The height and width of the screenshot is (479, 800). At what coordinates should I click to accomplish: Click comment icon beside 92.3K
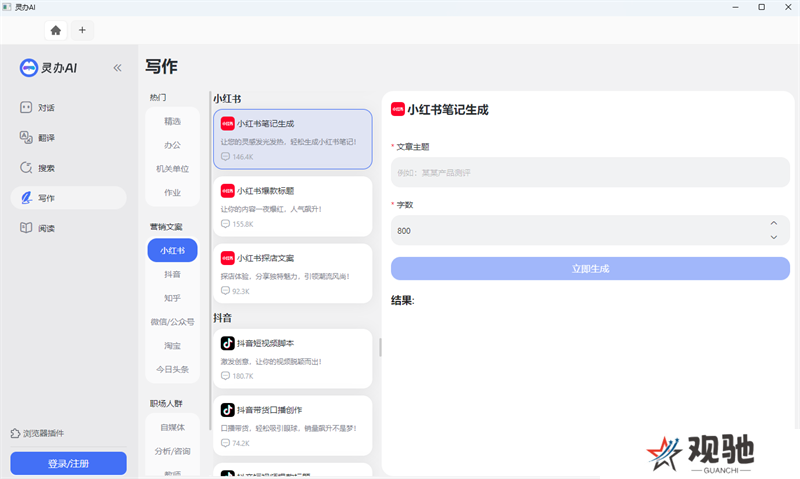point(226,291)
